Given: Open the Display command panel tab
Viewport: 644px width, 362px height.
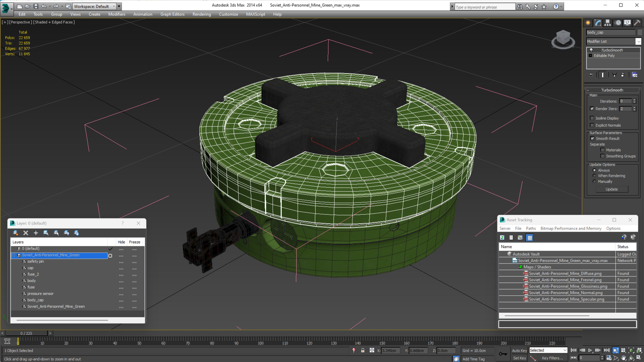Looking at the screenshot, I should (627, 23).
